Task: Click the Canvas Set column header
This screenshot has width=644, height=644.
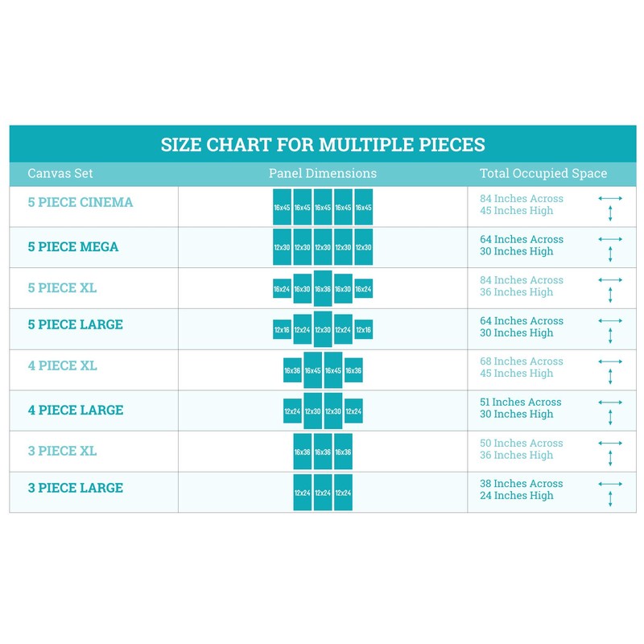Action: point(60,173)
